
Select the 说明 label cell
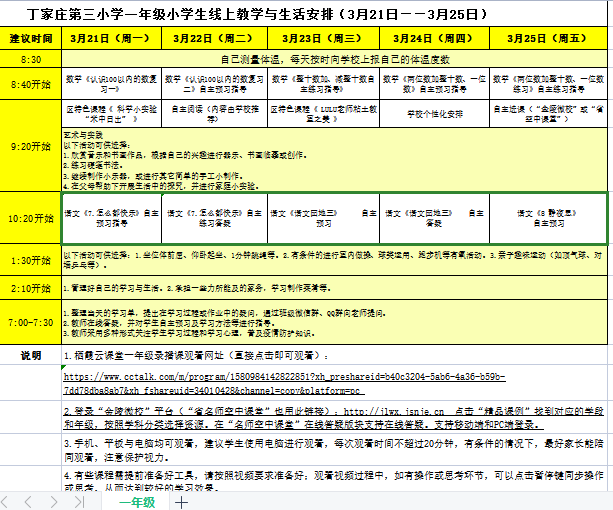pyautogui.click(x=30, y=355)
